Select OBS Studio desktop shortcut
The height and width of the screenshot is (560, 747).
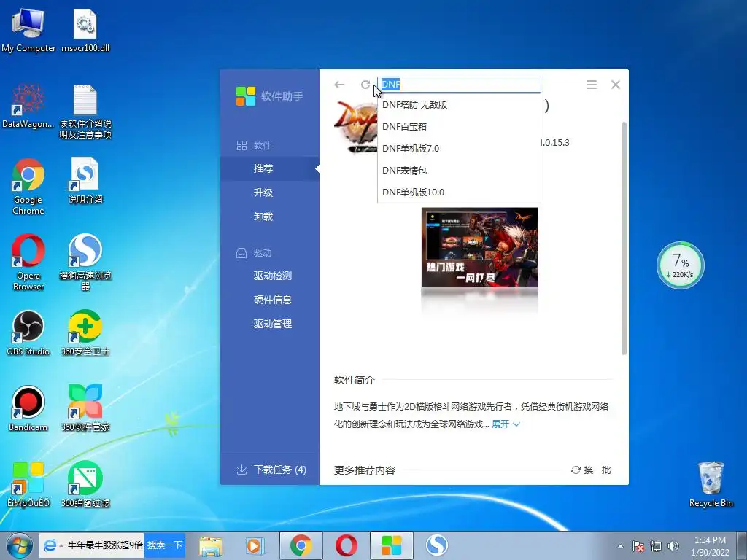tap(28, 332)
